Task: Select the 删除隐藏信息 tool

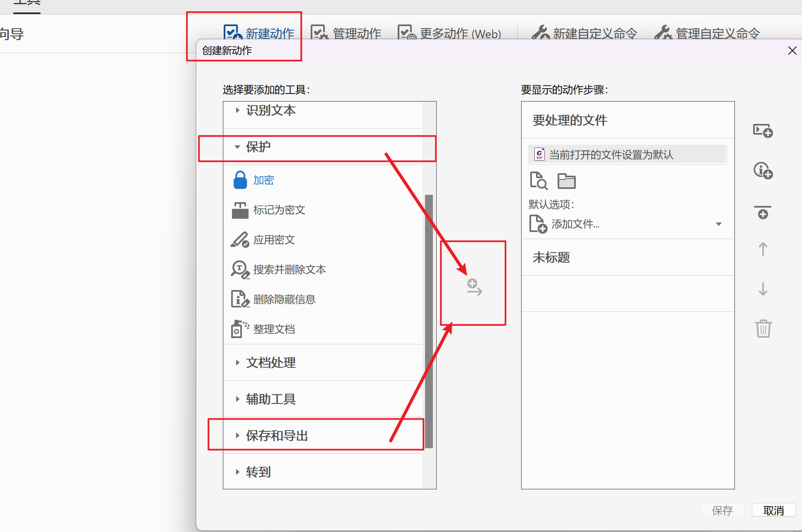Action: click(284, 299)
